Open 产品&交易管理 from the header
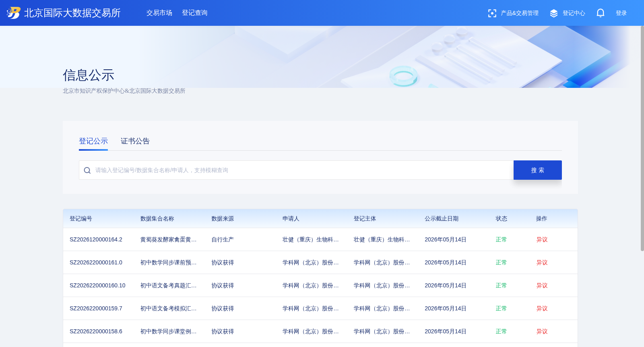Image resolution: width=644 pixels, height=347 pixels. point(513,13)
